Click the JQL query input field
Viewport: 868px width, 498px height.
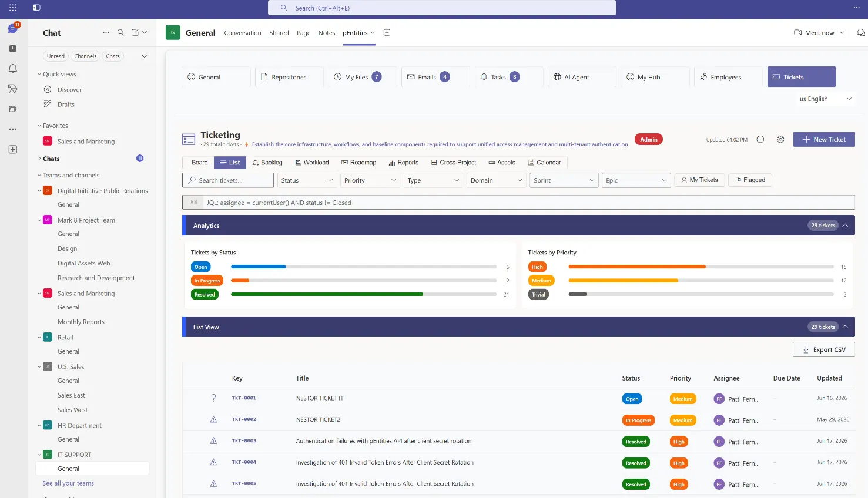pyautogui.click(x=518, y=203)
